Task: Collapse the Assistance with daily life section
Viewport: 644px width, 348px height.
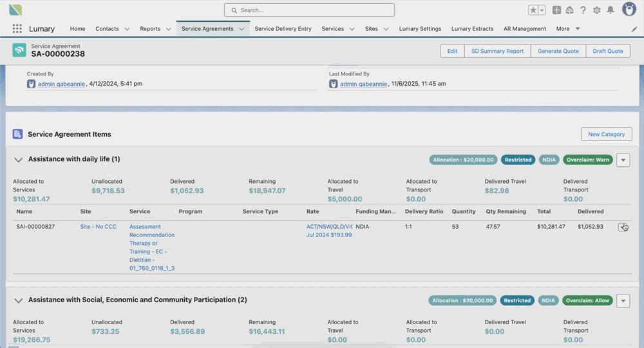Action: coord(18,159)
